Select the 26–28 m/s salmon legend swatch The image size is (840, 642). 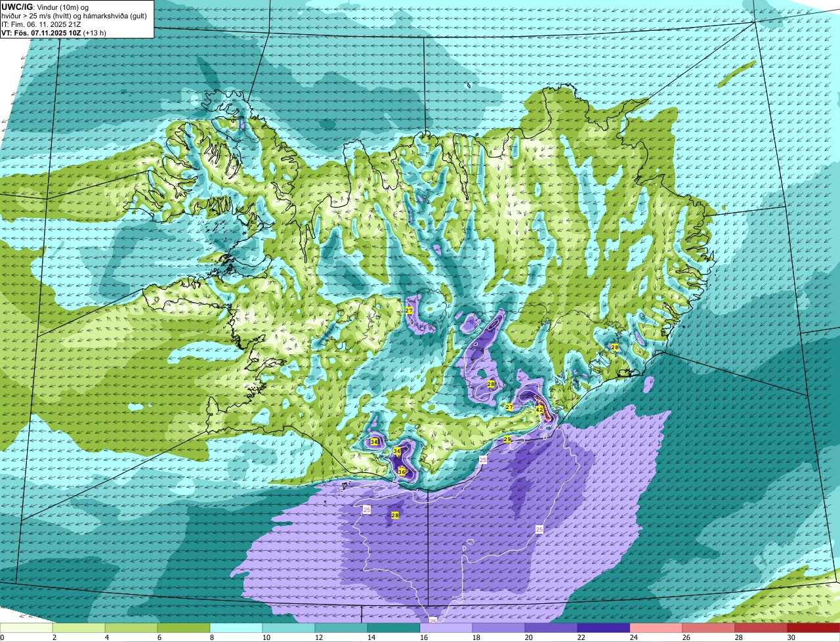[709, 628]
